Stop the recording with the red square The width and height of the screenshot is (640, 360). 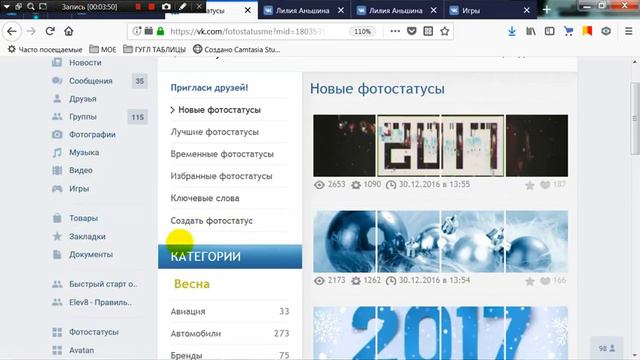pyautogui.click(x=151, y=7)
